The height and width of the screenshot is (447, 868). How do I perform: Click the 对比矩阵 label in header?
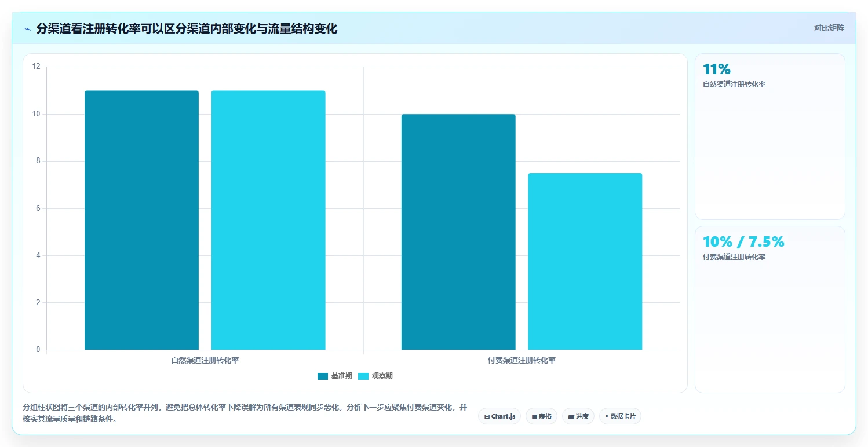click(x=829, y=28)
